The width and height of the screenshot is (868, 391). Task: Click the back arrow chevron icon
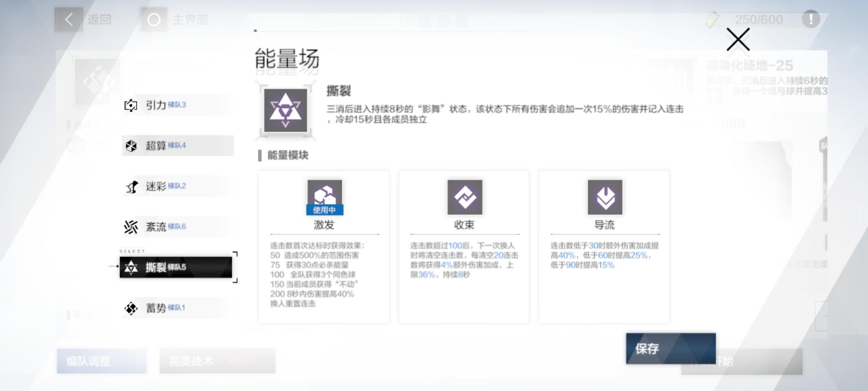(69, 20)
